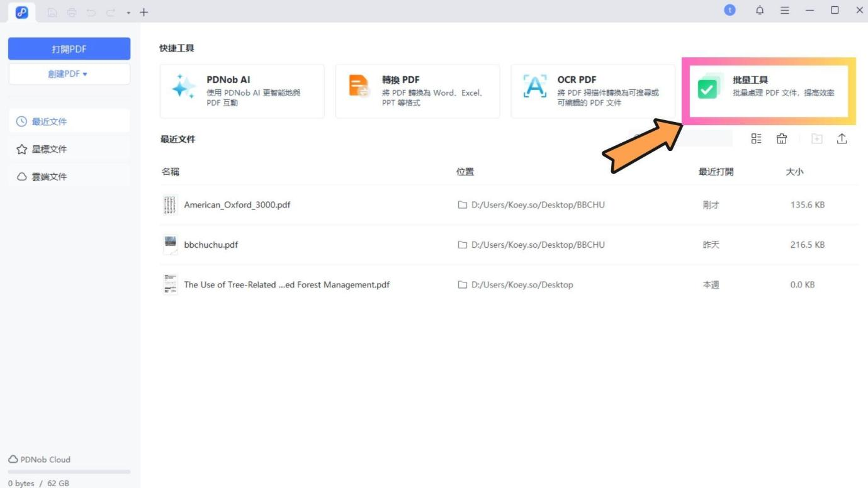868x488 pixels.
Task: Open a new tab with plus icon
Action: pos(144,12)
